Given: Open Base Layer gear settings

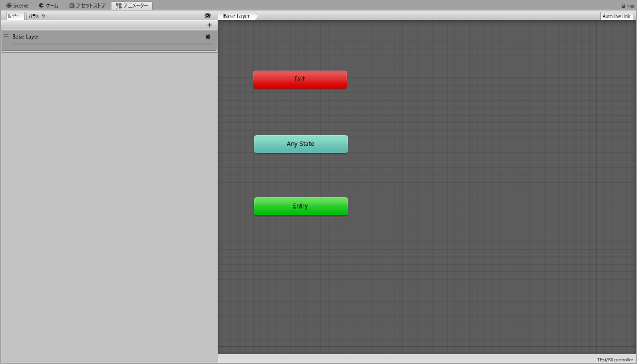Looking at the screenshot, I should 208,37.
